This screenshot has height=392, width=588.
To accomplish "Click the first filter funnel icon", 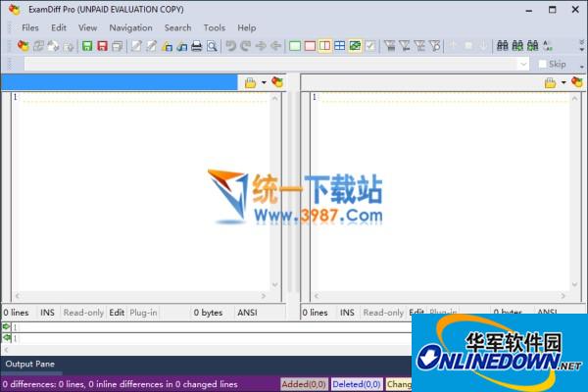I will tap(389, 46).
